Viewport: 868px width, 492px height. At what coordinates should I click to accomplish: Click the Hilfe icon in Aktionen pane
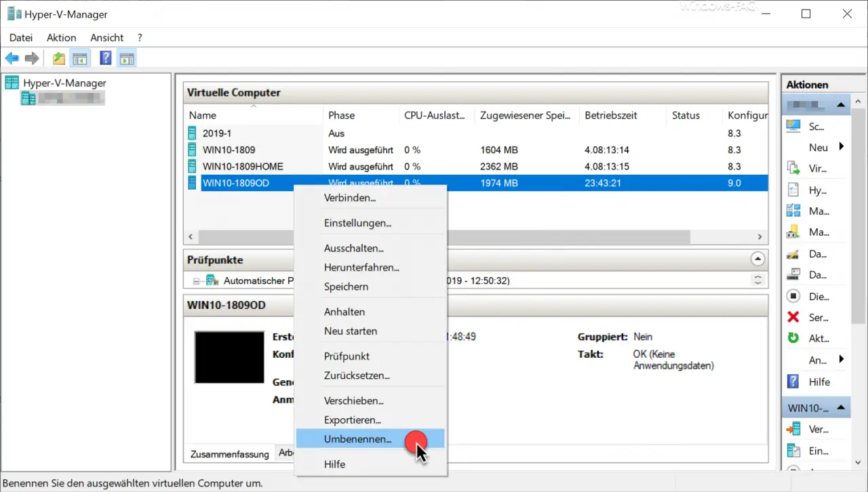coord(793,382)
